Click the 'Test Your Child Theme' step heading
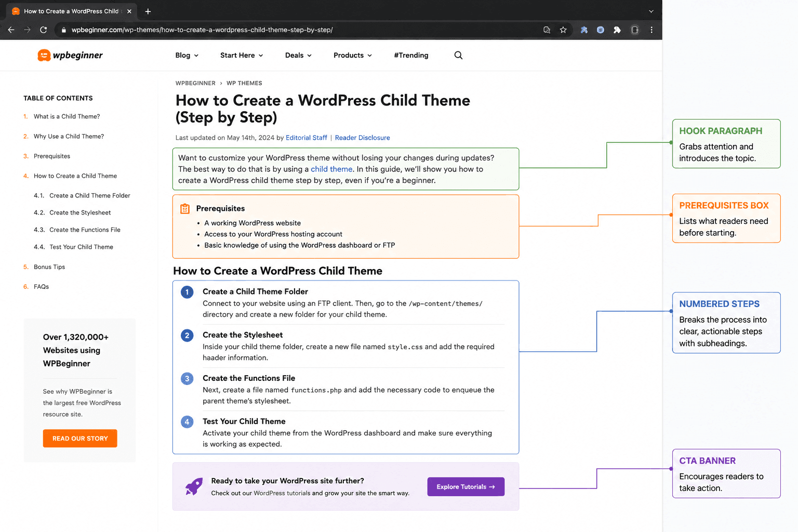The height and width of the screenshot is (532, 798). click(244, 421)
